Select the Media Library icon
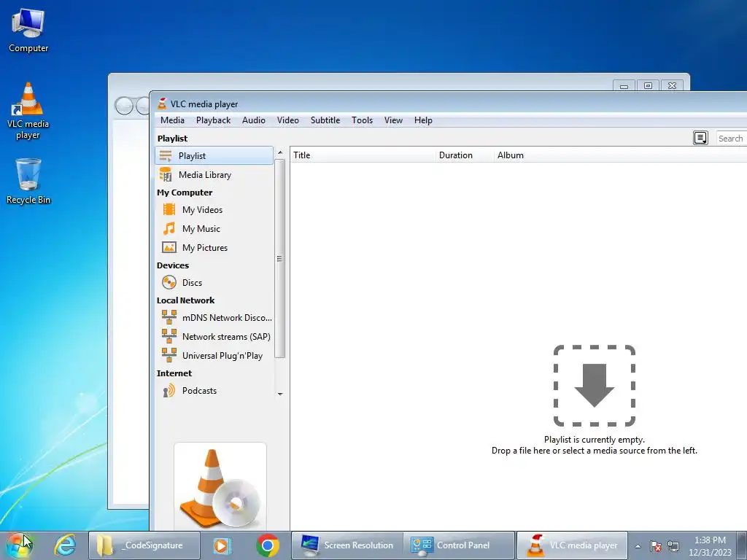 point(166,175)
